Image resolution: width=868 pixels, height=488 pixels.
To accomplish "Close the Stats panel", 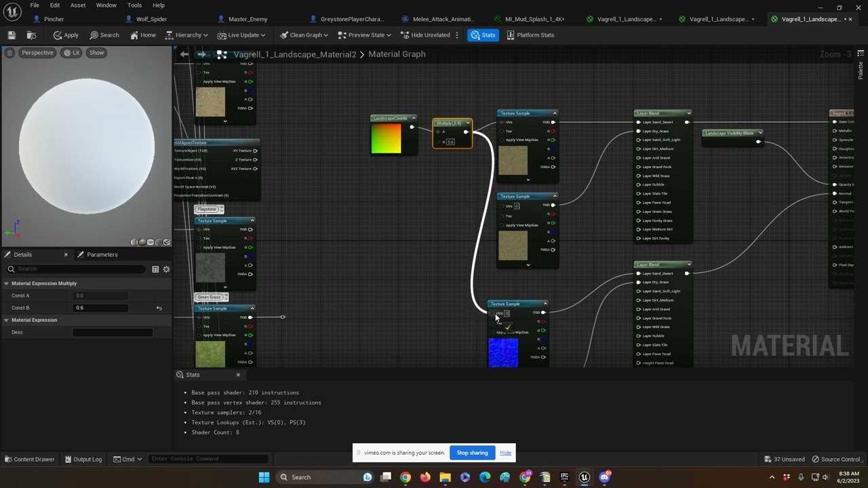I will tap(238, 375).
